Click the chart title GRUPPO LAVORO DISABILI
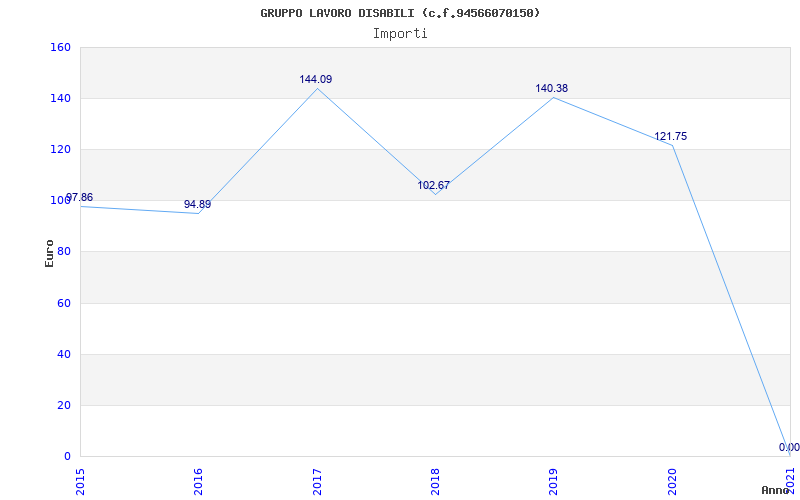 [400, 13]
